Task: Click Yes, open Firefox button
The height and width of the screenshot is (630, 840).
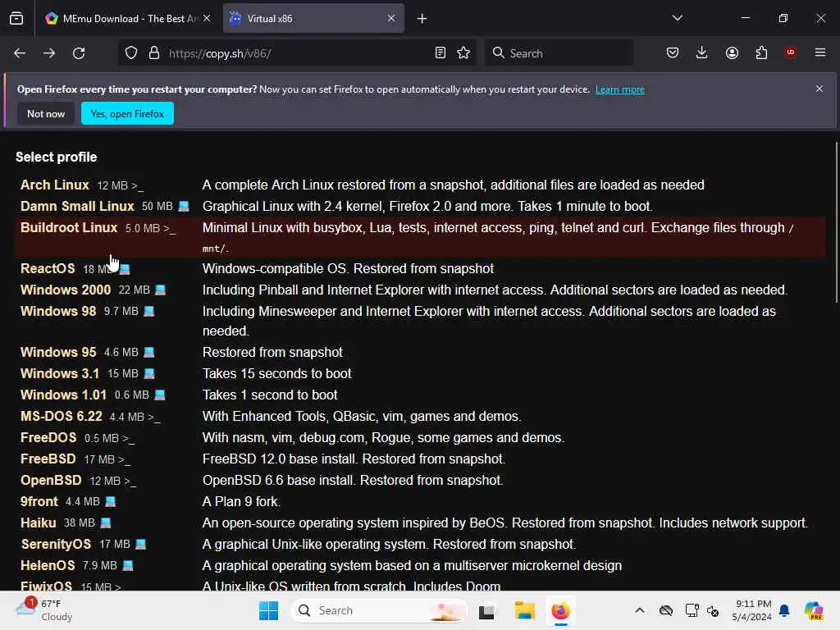Action: coord(127,113)
